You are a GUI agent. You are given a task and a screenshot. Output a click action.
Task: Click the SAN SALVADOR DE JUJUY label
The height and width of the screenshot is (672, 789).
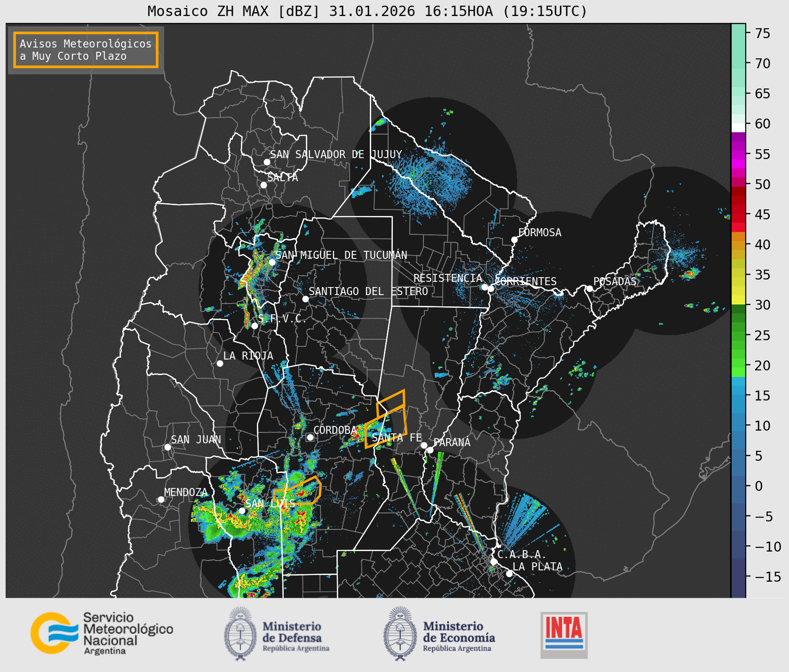(x=336, y=154)
